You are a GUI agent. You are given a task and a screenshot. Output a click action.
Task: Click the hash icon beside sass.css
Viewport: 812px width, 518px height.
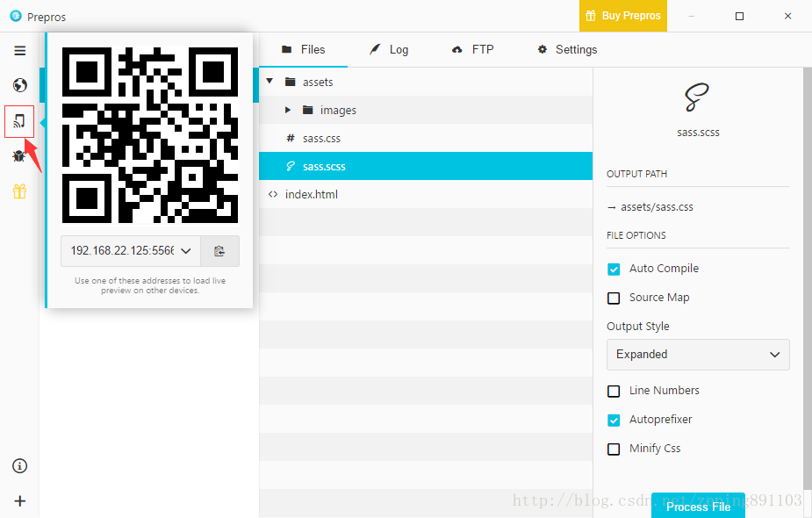(291, 138)
